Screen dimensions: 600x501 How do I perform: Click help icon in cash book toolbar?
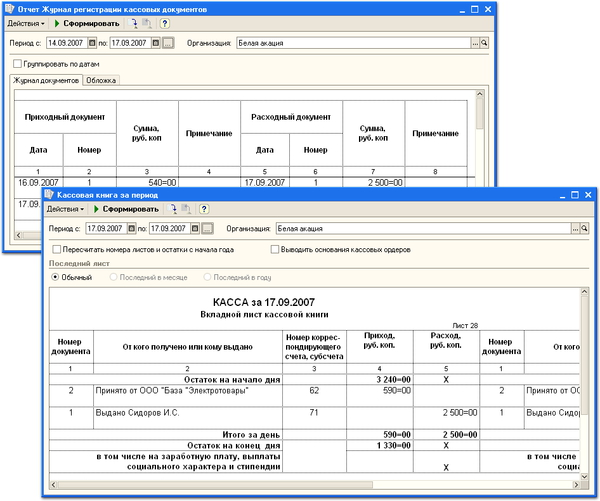coord(204,209)
